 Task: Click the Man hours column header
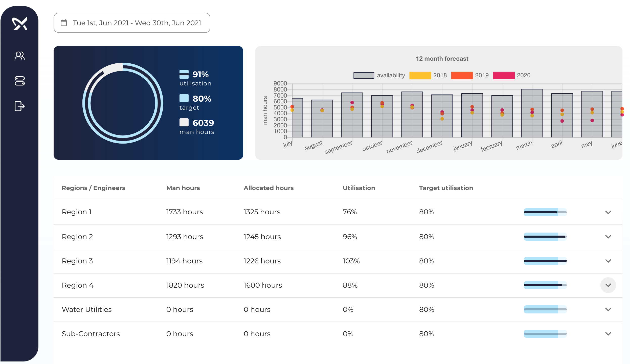point(183,188)
